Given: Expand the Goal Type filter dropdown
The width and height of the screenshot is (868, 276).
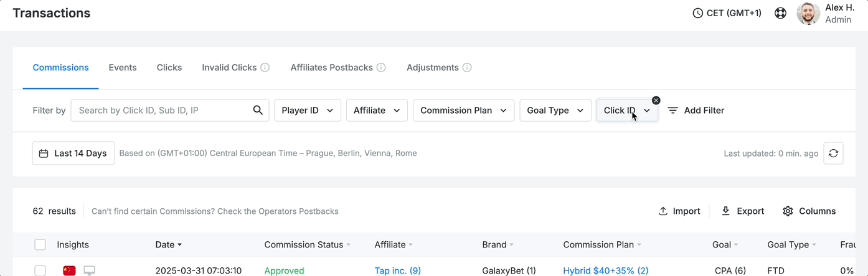Looking at the screenshot, I should [555, 111].
